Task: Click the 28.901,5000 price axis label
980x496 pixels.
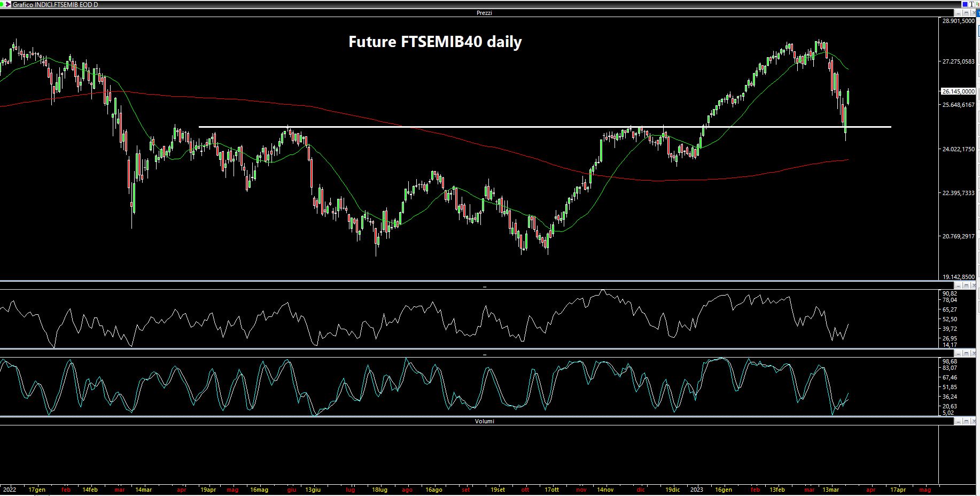Action: 958,21
